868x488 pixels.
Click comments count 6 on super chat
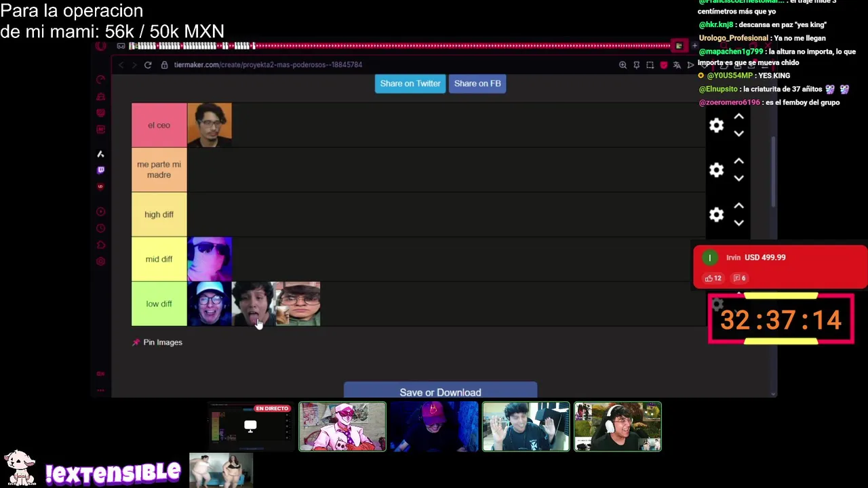(739, 278)
